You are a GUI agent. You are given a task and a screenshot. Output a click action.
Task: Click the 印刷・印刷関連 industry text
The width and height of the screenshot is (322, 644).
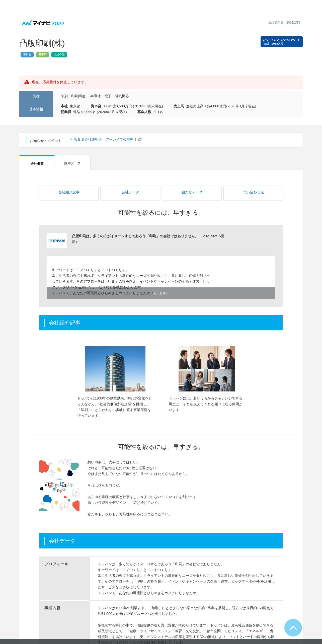pos(73,96)
